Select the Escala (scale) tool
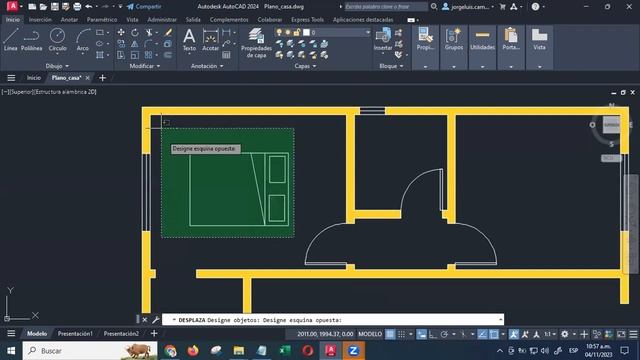This screenshot has width=640, height=360. pos(135,55)
